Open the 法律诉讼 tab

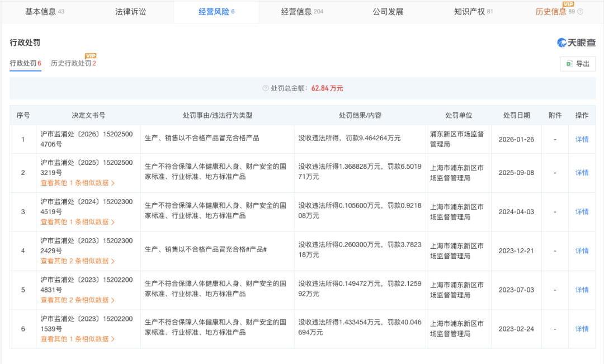coord(130,12)
